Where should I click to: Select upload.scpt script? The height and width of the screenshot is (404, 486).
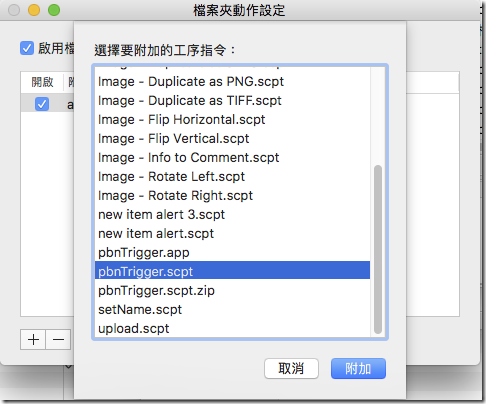232,328
